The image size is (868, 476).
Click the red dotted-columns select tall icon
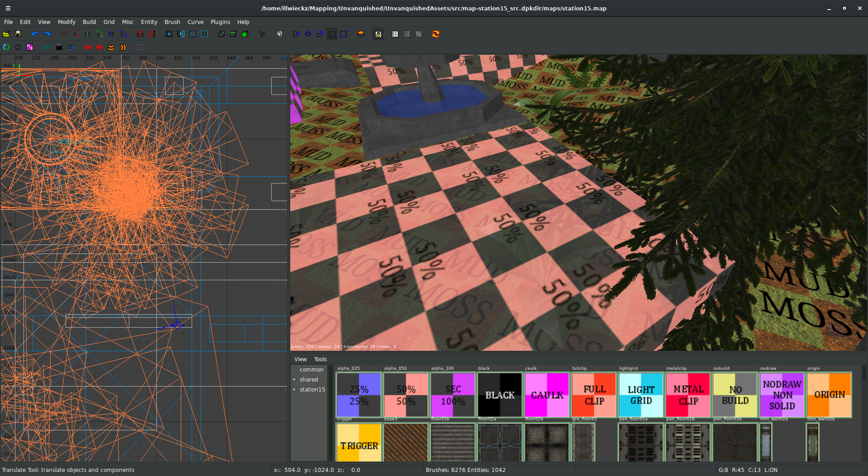click(x=152, y=34)
